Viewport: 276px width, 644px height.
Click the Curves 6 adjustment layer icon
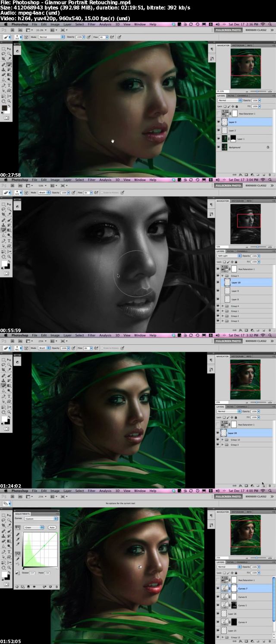224,597
